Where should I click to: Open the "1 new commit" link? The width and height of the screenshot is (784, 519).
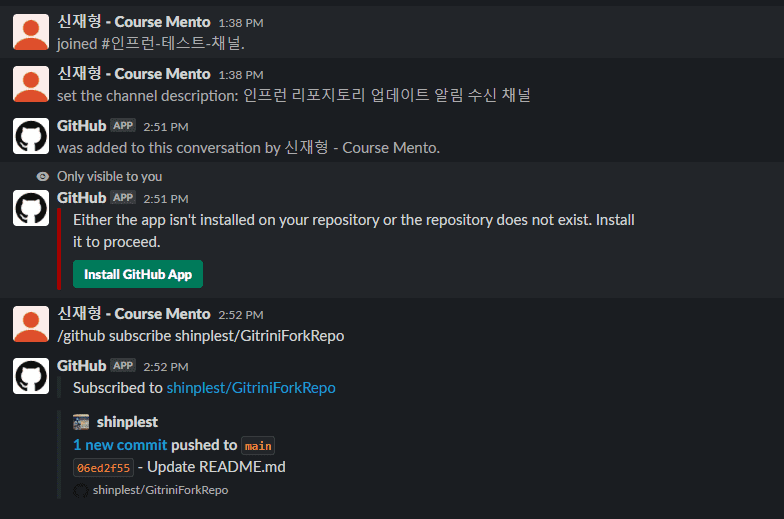point(120,445)
